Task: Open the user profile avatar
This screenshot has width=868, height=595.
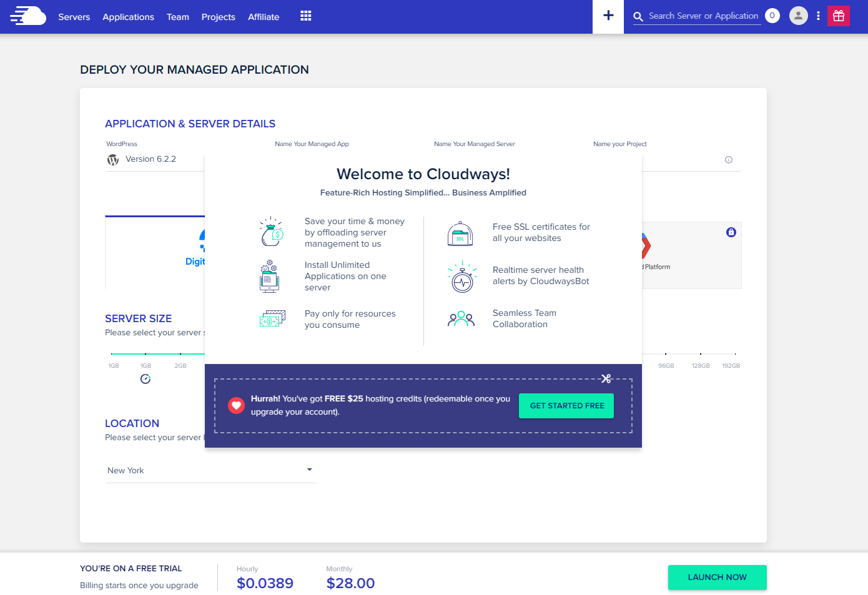Action: coord(799,16)
